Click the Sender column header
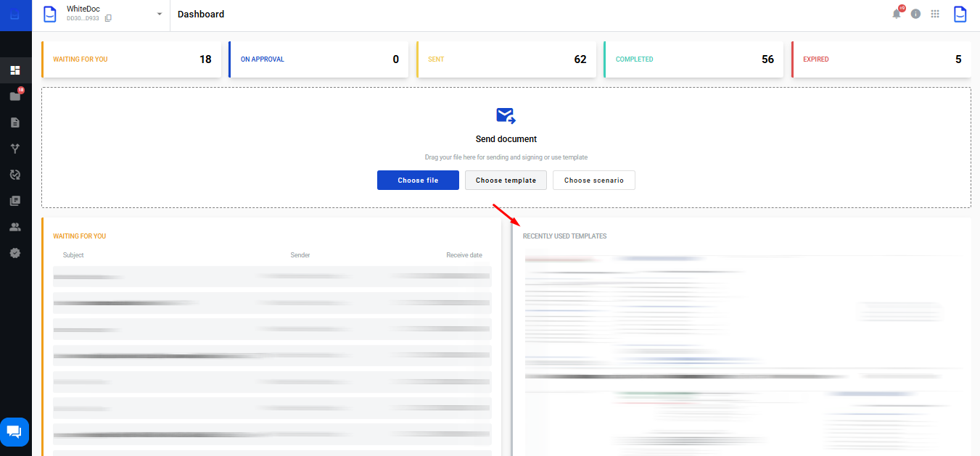 [300, 255]
